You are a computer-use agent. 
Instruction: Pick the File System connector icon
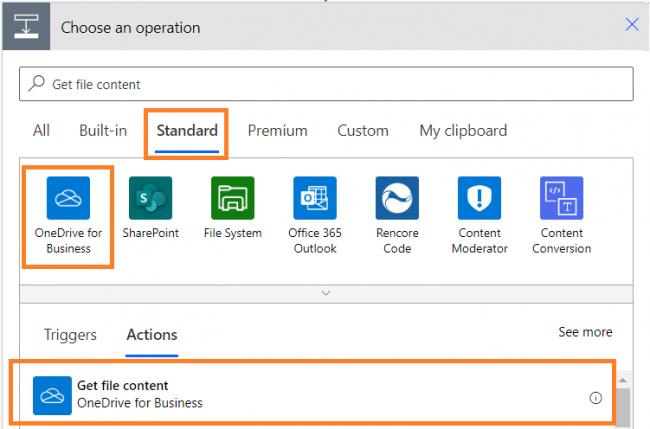(x=233, y=198)
